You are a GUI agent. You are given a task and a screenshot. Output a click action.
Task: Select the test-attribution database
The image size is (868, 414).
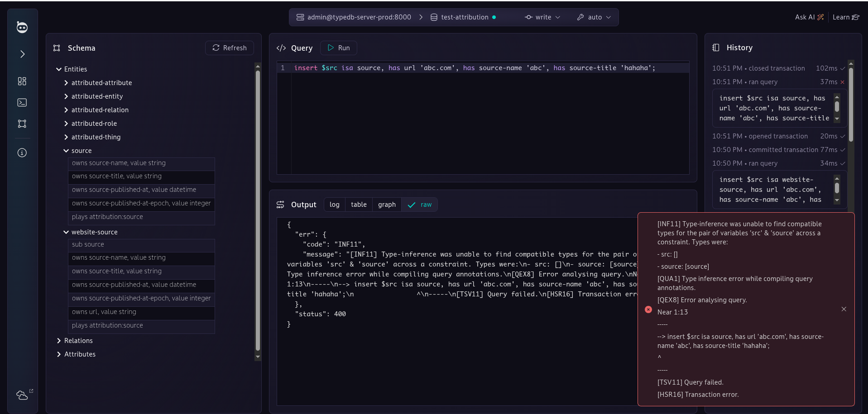pyautogui.click(x=463, y=17)
